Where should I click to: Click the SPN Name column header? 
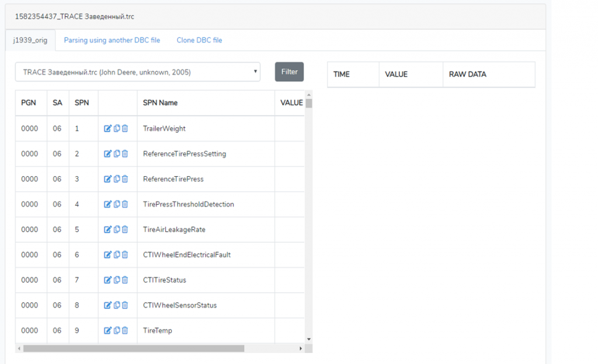160,103
